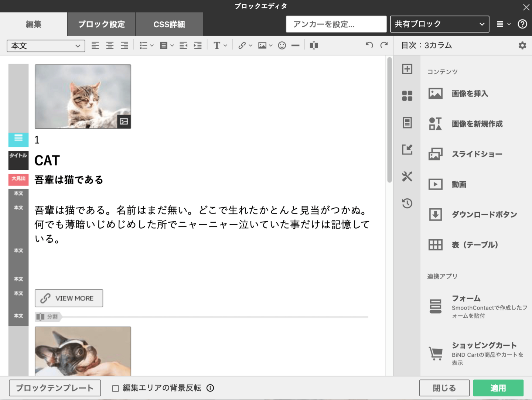The width and height of the screenshot is (532, 400).
Task: Select the document page sidebar icon
Action: 407,123
